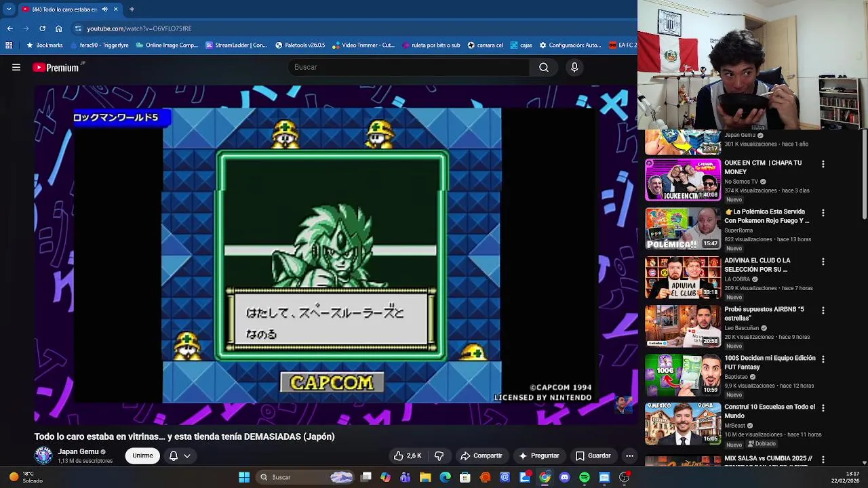Open the tab search dropdown arrow

click(x=9, y=9)
